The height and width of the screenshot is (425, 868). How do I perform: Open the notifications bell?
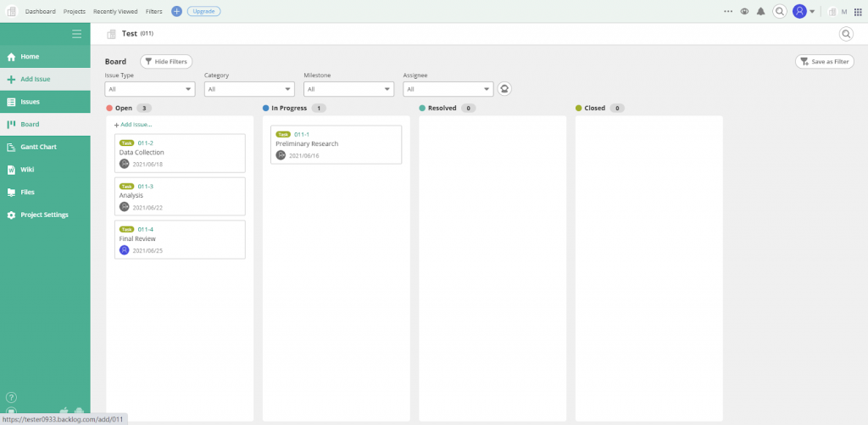(760, 11)
